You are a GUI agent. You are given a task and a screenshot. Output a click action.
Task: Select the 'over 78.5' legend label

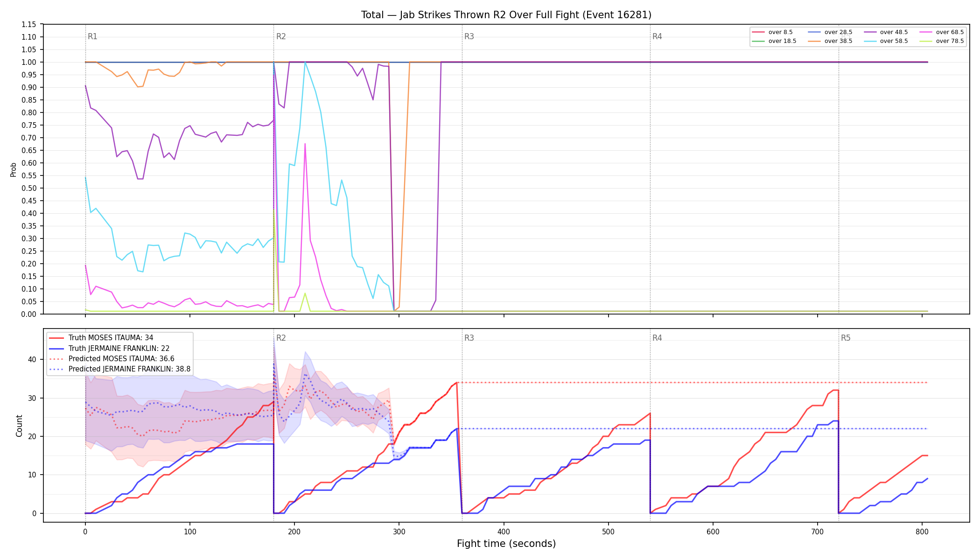point(950,41)
